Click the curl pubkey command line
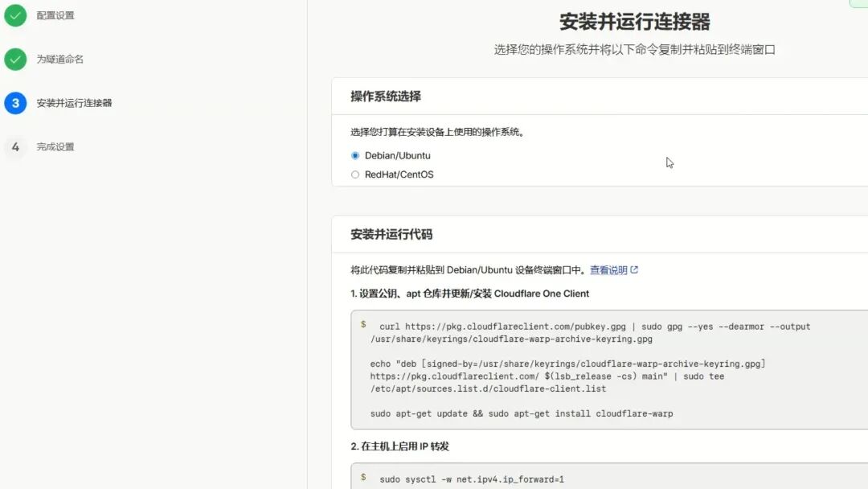Image resolution: width=868 pixels, height=489 pixels. point(595,327)
